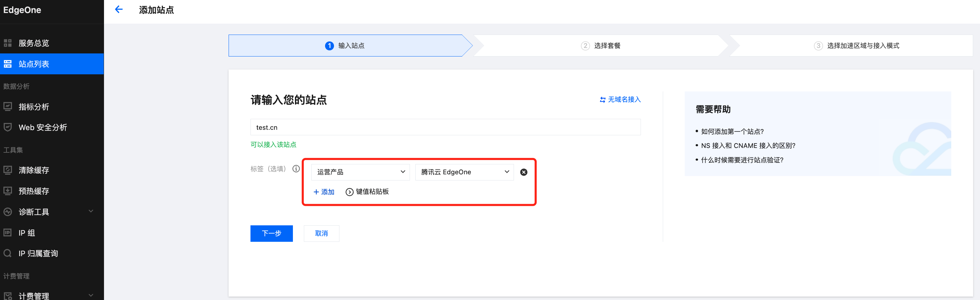Click the 取消 button
This screenshot has width=980, height=300.
pyautogui.click(x=321, y=233)
